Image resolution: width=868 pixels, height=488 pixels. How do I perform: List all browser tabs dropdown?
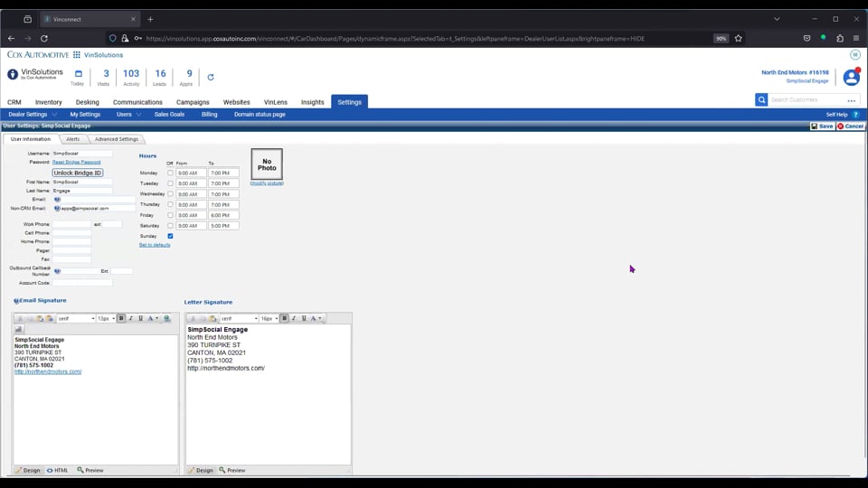pos(777,19)
